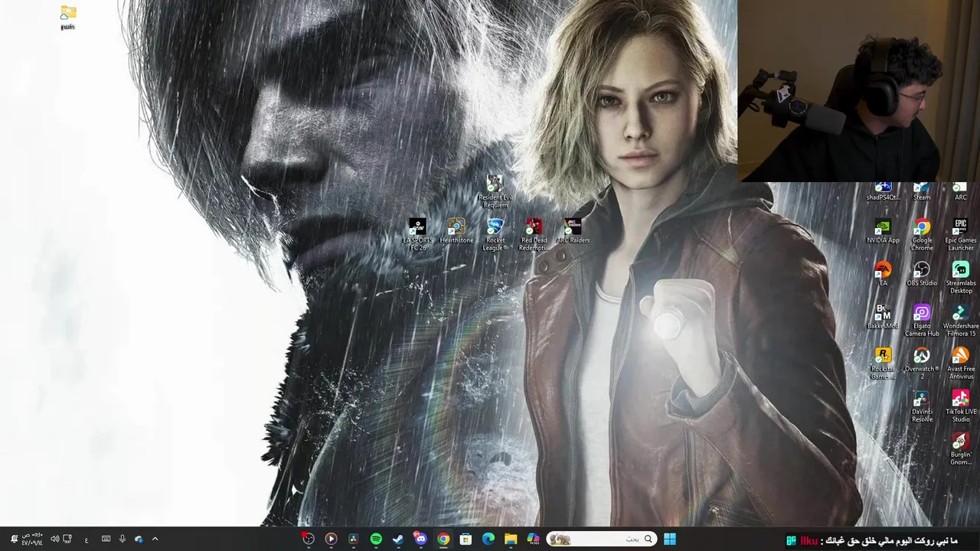Switch input language via Arabic indicator
Image resolution: width=980 pixels, height=551 pixels.
tap(87, 539)
